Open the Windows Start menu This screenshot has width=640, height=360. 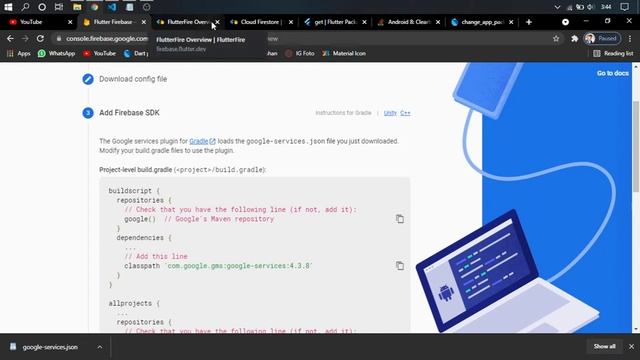(8, 7)
